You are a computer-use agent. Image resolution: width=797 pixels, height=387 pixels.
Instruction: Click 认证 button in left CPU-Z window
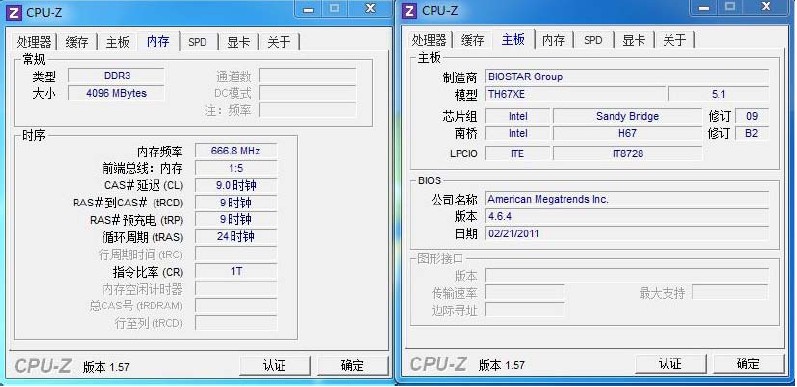274,366
